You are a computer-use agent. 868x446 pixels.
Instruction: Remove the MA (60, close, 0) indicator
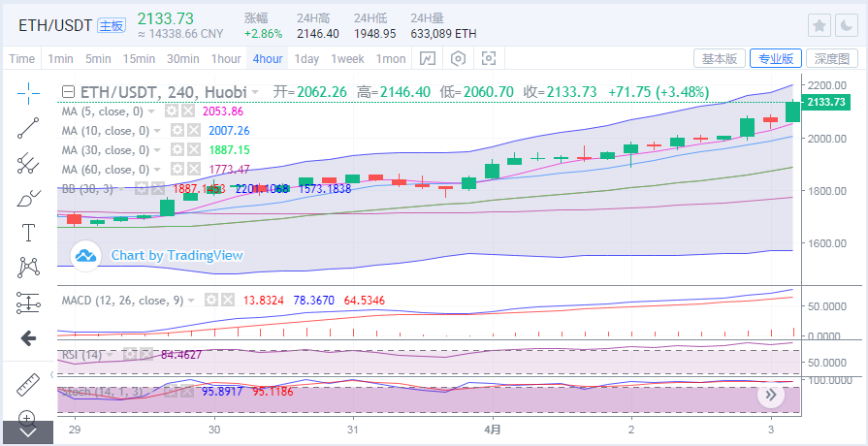tap(193, 170)
